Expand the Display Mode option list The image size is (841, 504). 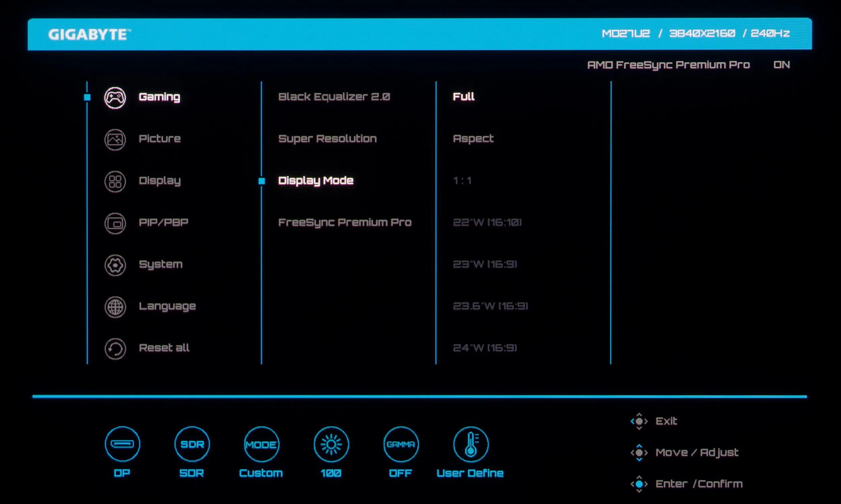(316, 181)
